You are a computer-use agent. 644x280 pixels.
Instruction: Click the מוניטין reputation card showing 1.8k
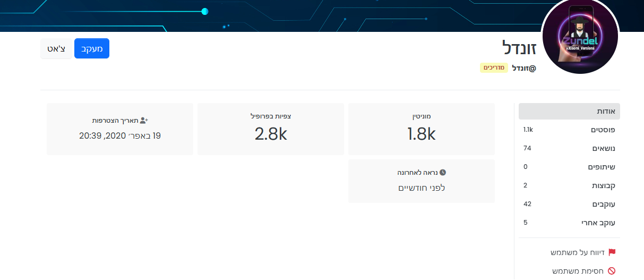pos(422,129)
